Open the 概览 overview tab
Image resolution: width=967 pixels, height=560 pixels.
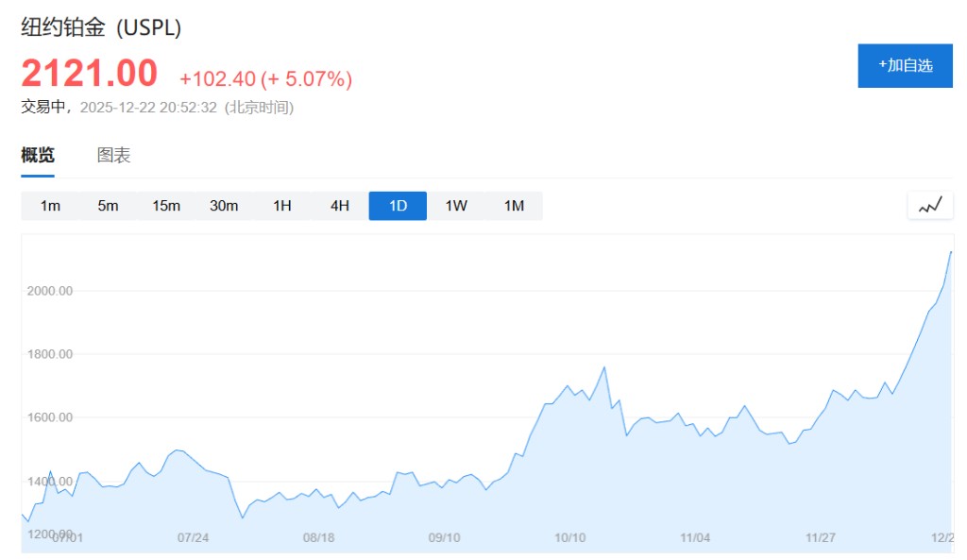[38, 156]
